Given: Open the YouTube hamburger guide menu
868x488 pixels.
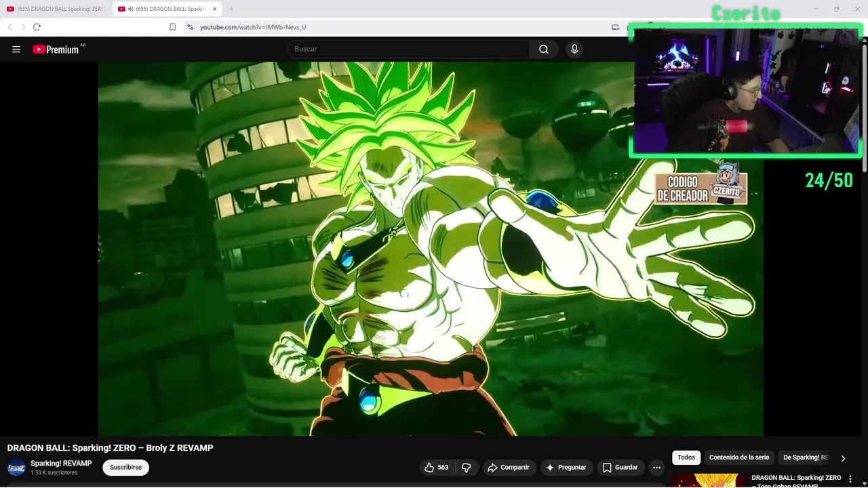Looking at the screenshot, I should pos(16,49).
